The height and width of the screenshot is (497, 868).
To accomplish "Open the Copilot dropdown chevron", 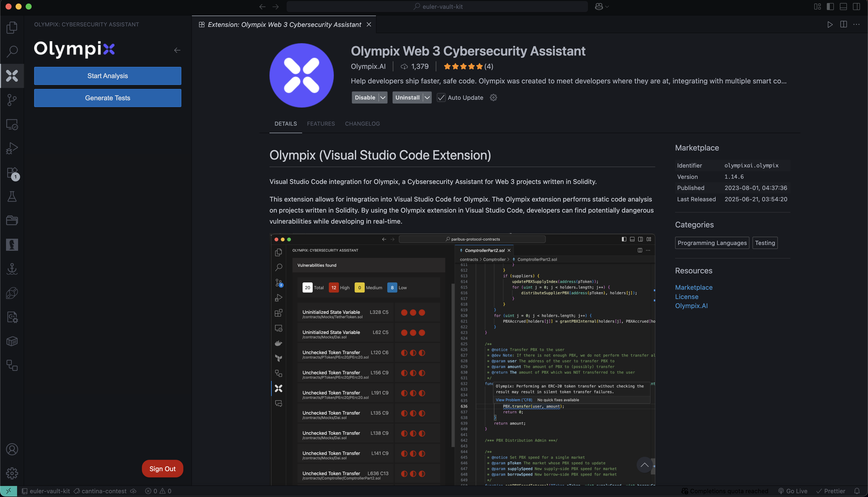I will pyautogui.click(x=607, y=7).
